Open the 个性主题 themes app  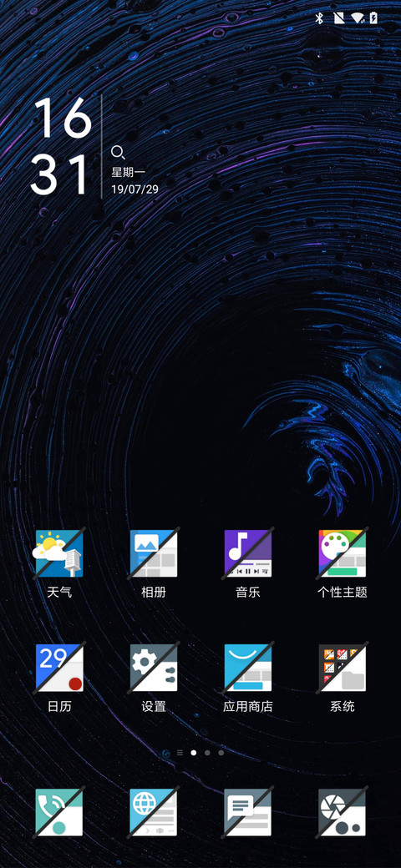tap(342, 553)
